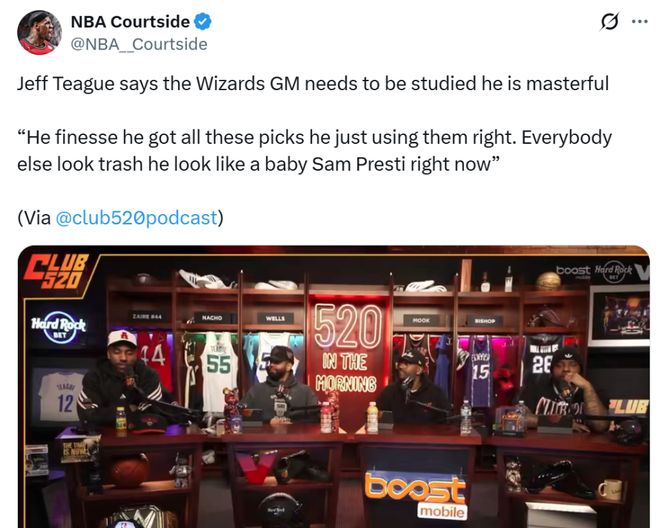Click the boost Hard Rock sponsor watermark
The height and width of the screenshot is (528, 660).
[x=602, y=272]
